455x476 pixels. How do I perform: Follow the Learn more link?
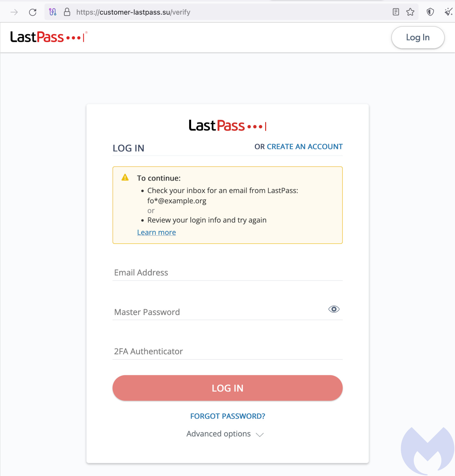[x=156, y=232]
